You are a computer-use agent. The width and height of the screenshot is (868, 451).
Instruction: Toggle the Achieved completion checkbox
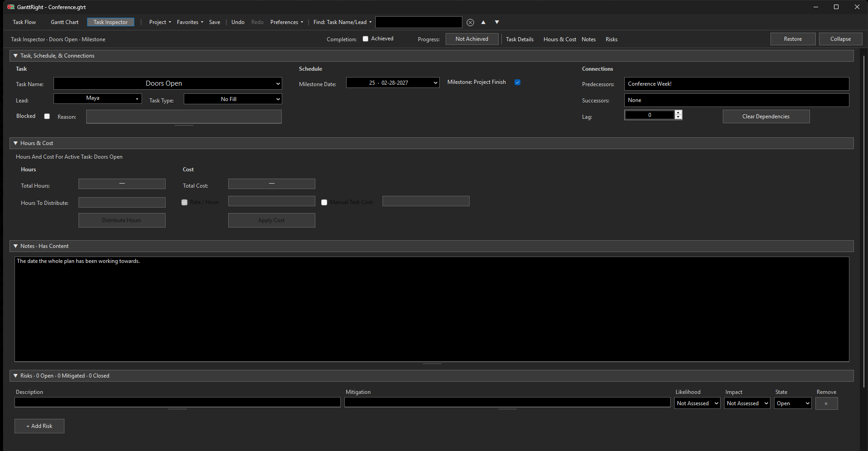(365, 39)
